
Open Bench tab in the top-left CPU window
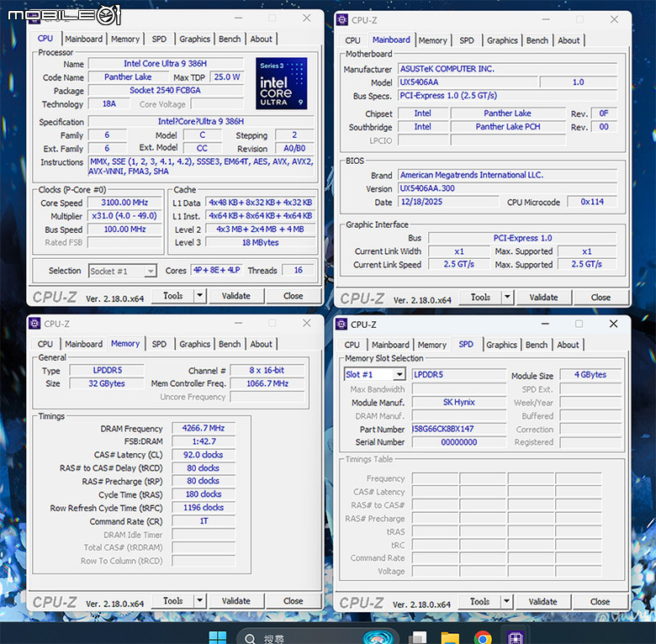(230, 39)
